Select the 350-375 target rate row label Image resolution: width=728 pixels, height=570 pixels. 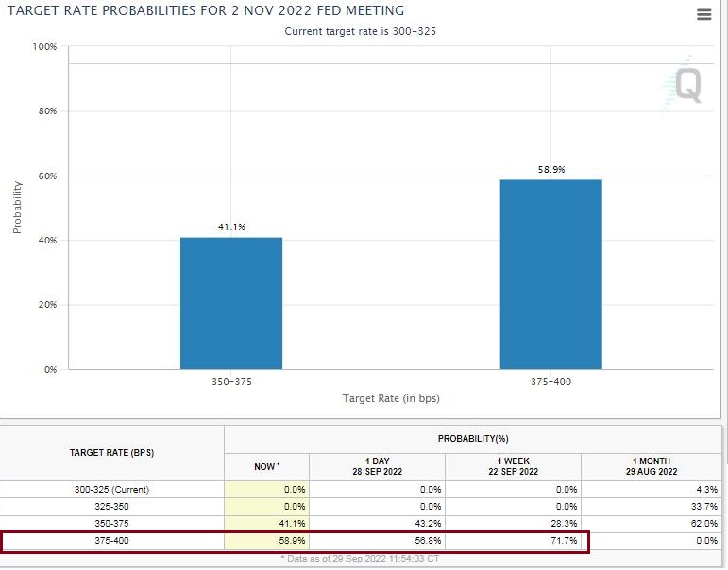click(111, 524)
